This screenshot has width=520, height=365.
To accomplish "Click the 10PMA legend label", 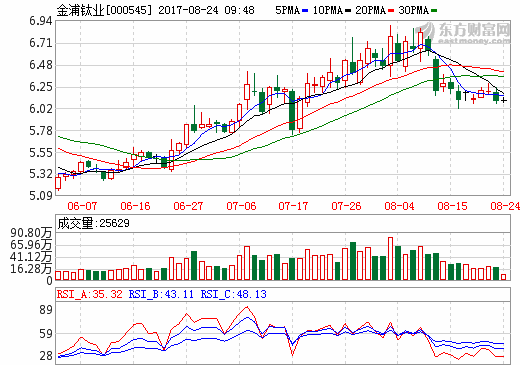I will point(328,10).
